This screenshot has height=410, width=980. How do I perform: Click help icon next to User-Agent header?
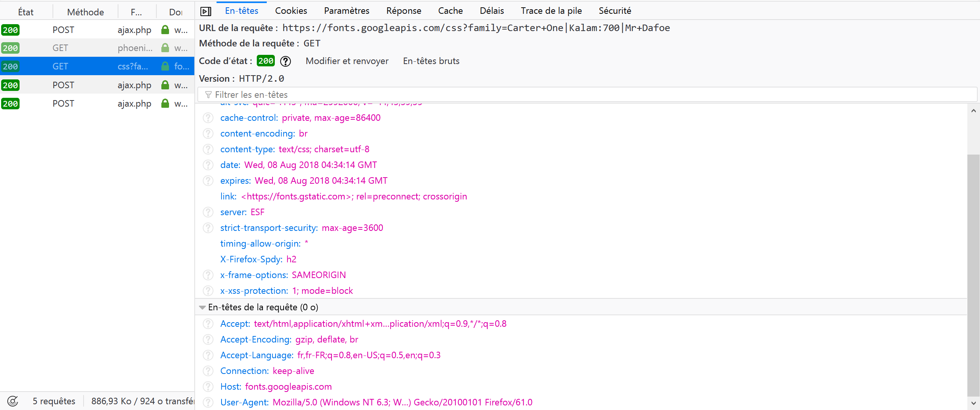click(208, 402)
